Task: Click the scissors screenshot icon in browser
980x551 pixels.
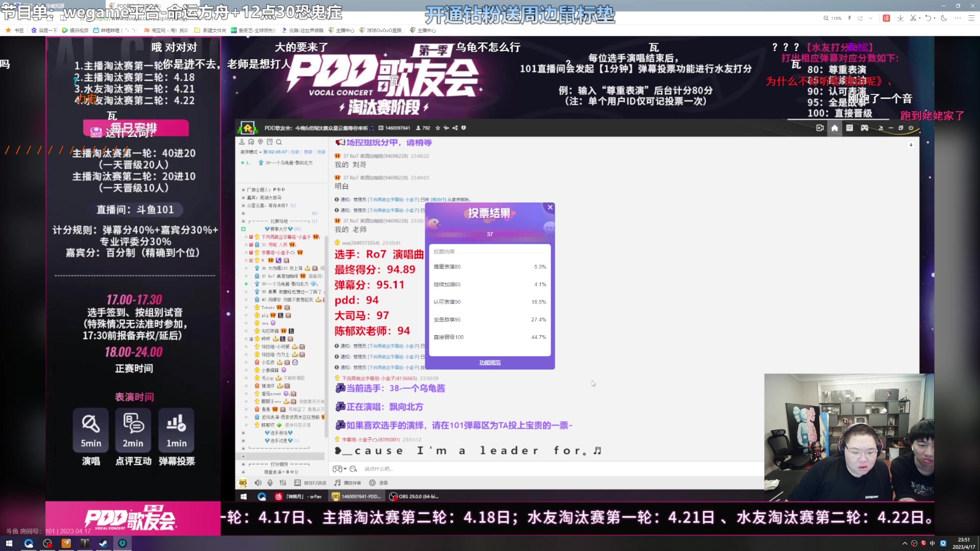Action: [x=913, y=18]
